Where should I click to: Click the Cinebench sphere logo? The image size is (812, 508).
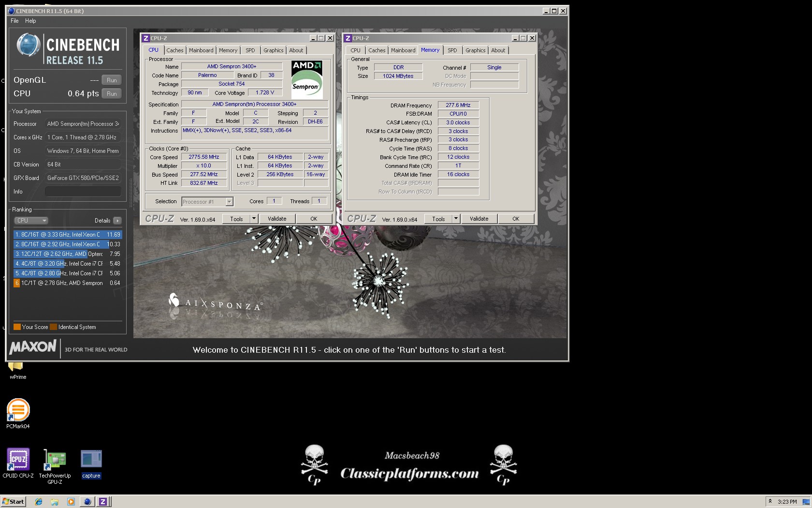coord(28,45)
